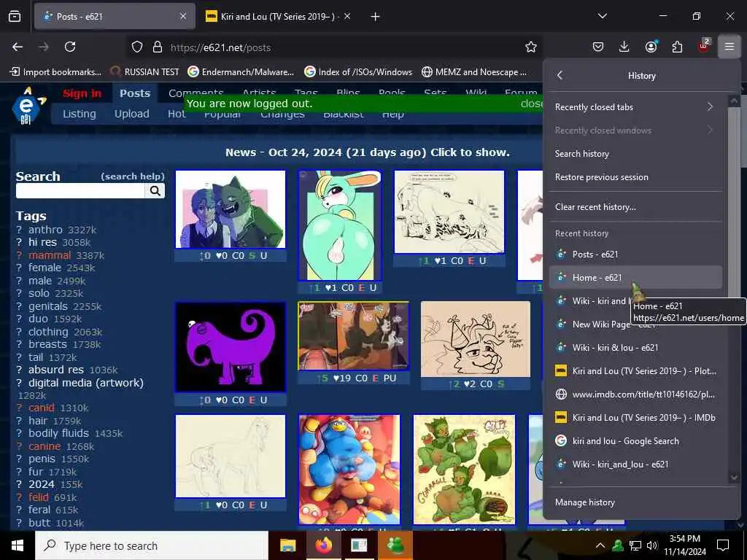Open the tracking protection shield

click(137, 47)
